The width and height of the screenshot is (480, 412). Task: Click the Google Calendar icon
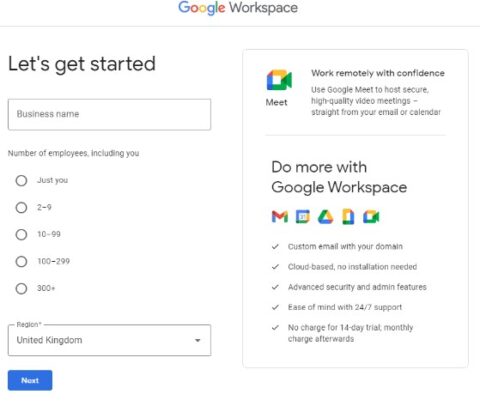click(303, 217)
